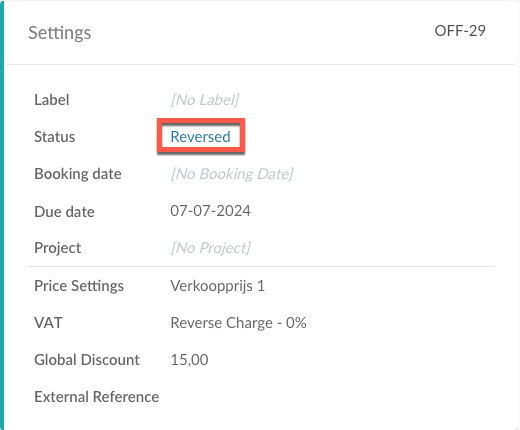Click the Global Discount field name
520x430 pixels.
pos(87,360)
